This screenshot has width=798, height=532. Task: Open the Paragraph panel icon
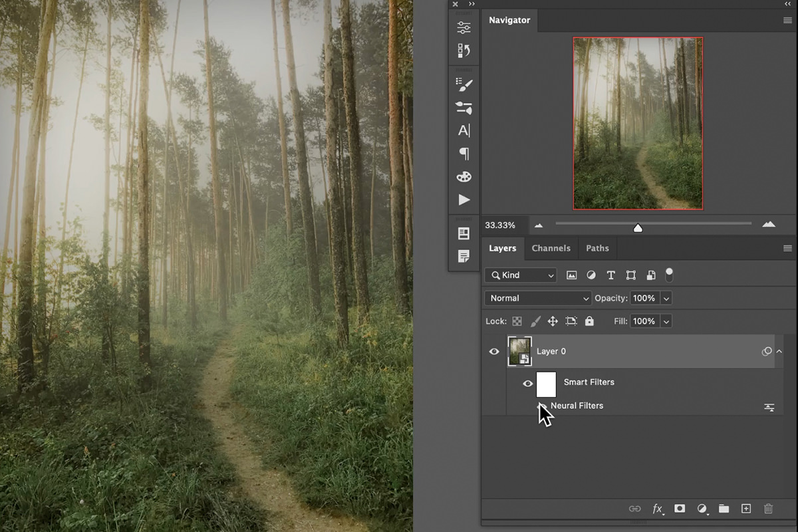(464, 154)
